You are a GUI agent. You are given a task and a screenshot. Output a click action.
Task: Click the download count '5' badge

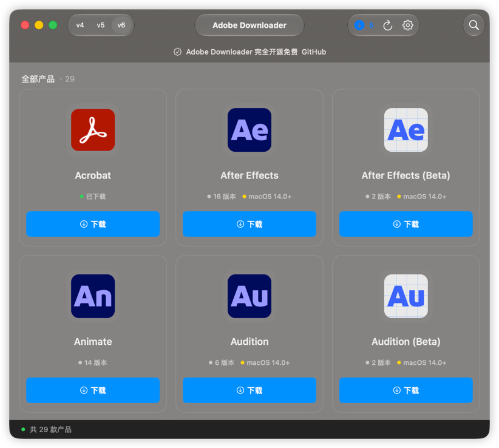(371, 25)
